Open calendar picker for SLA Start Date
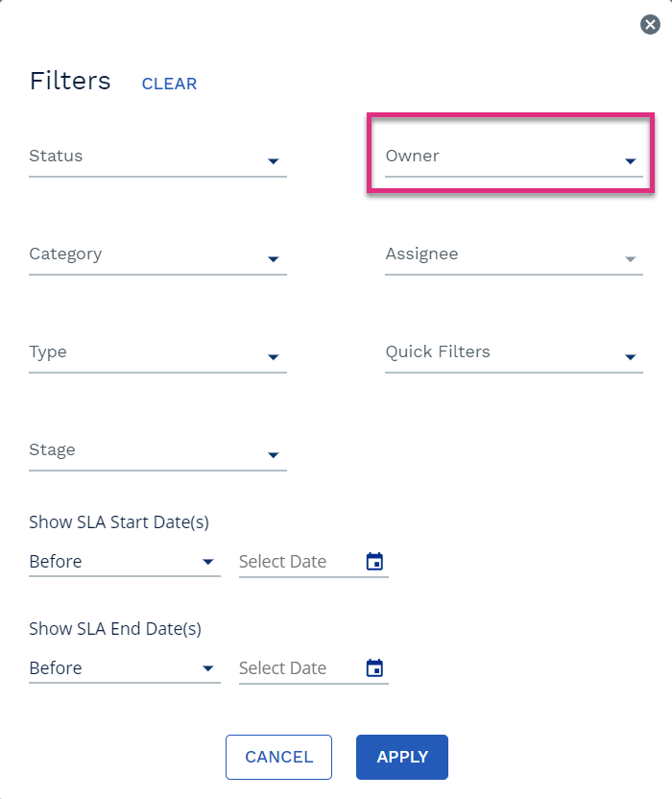672x799 pixels. (375, 561)
